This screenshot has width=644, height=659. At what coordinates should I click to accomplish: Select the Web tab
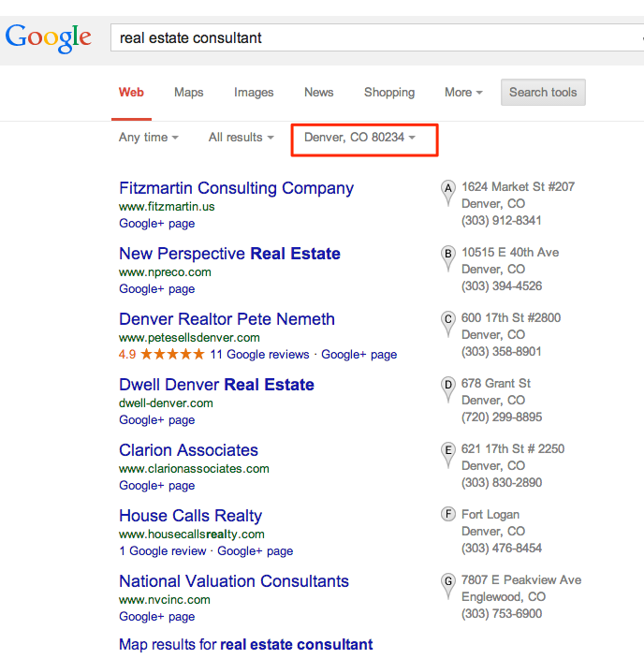pyautogui.click(x=131, y=92)
